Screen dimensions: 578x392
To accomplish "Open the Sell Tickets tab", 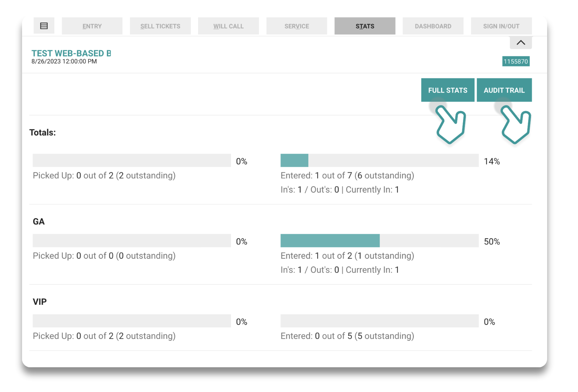I will coord(160,26).
